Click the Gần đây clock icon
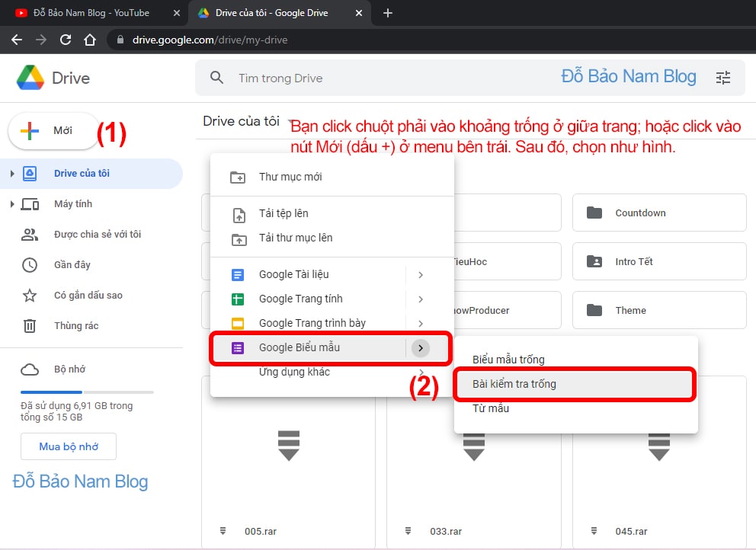756x550 pixels. pyautogui.click(x=30, y=265)
